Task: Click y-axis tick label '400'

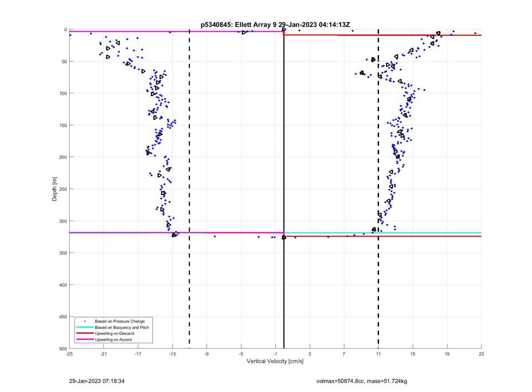Action: (63, 285)
